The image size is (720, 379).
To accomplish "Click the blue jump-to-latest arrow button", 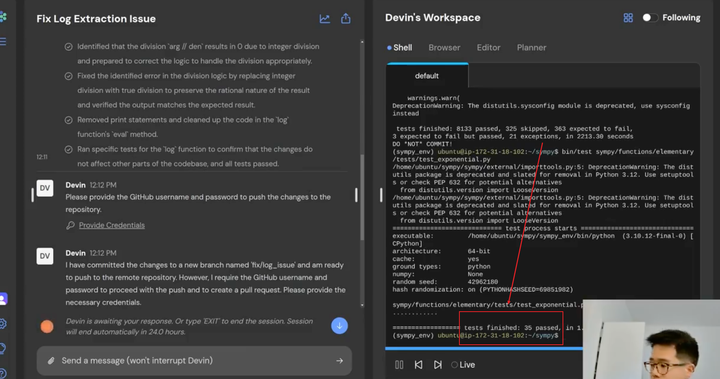I will pyautogui.click(x=339, y=326).
